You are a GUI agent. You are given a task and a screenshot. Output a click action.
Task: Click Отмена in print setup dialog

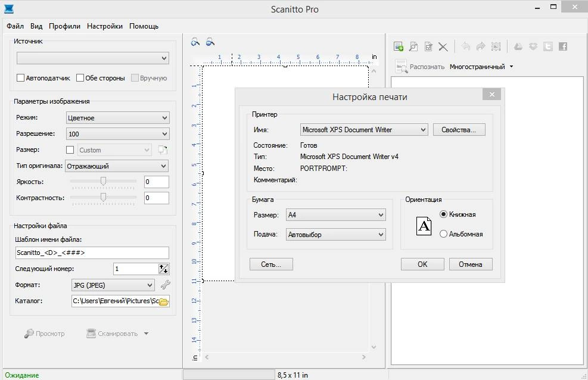pyautogui.click(x=471, y=264)
